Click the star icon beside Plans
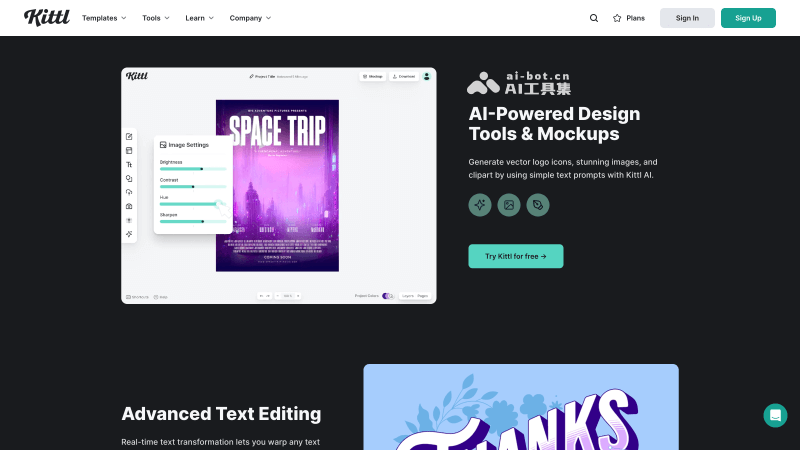Screen dimensions: 800x450 coord(617,18)
